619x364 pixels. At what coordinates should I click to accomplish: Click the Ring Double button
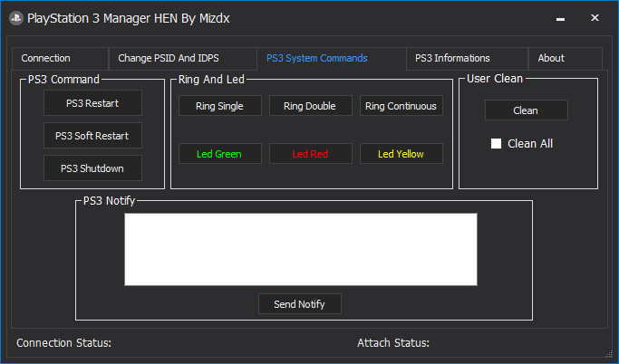310,106
